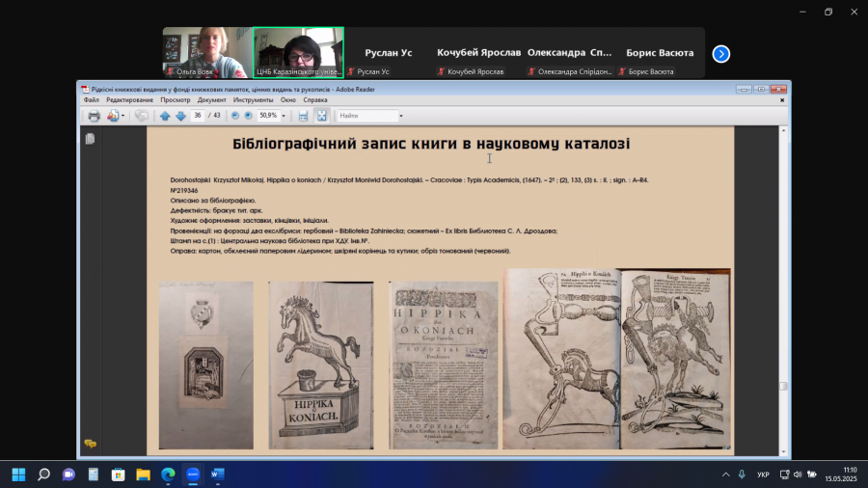Zoom out with the minus icon
868x488 pixels.
click(x=235, y=116)
